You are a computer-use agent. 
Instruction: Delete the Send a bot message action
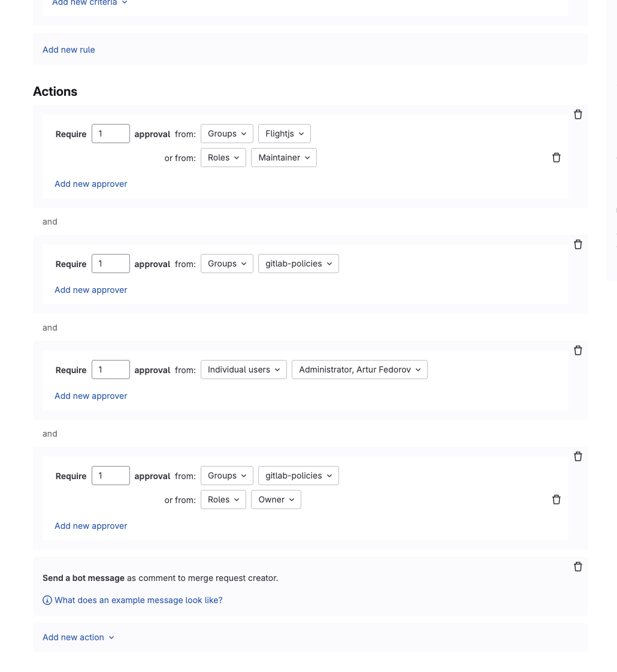click(577, 567)
